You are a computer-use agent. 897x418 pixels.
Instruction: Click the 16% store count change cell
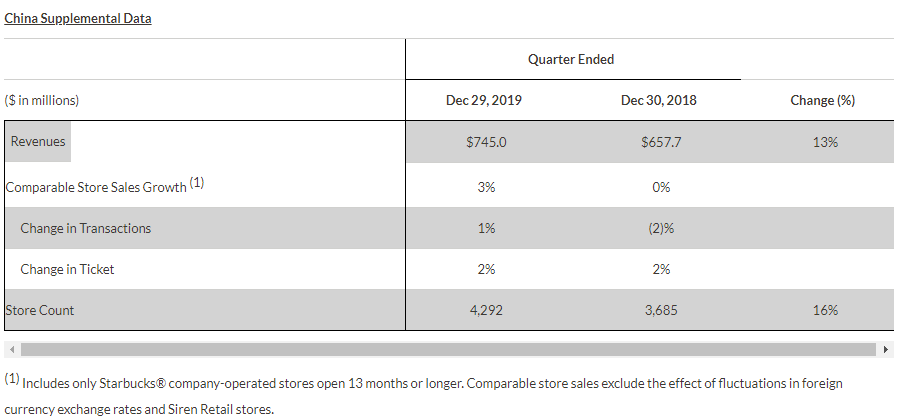825,310
